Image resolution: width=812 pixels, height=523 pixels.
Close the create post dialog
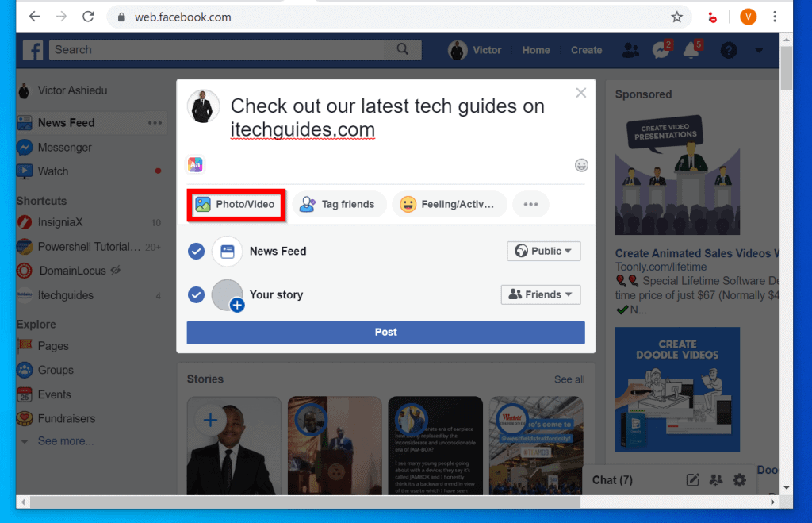pos(581,93)
